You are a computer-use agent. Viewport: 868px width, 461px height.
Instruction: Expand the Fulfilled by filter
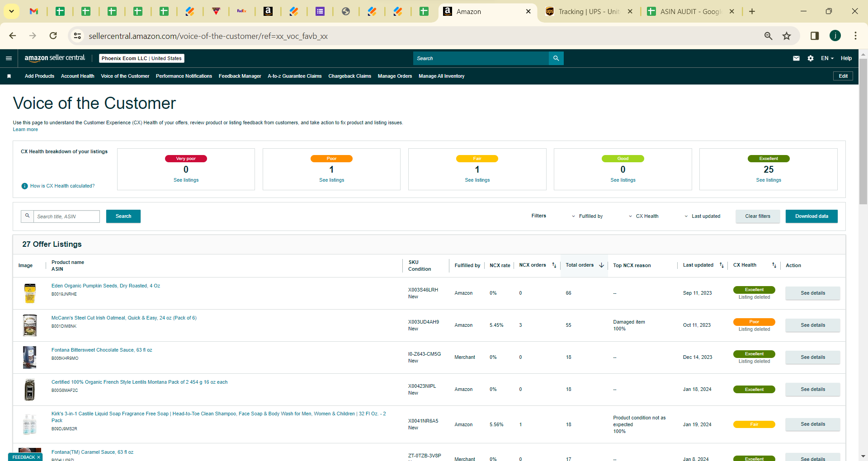click(x=587, y=216)
